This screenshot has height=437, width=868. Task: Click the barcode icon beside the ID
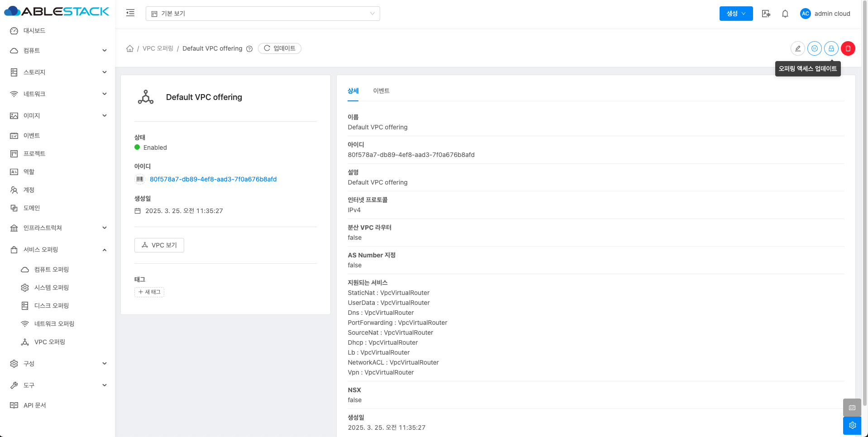tap(140, 179)
